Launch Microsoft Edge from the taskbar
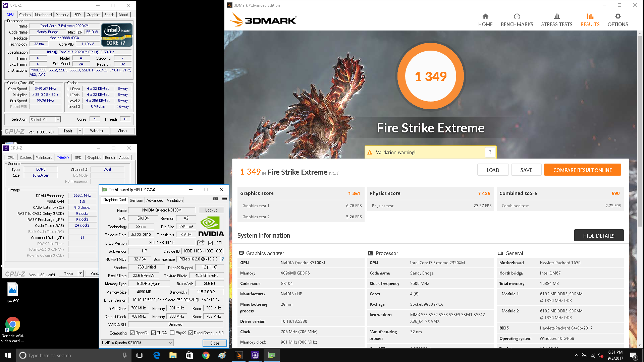Image resolution: width=644 pixels, height=362 pixels. (x=157, y=355)
